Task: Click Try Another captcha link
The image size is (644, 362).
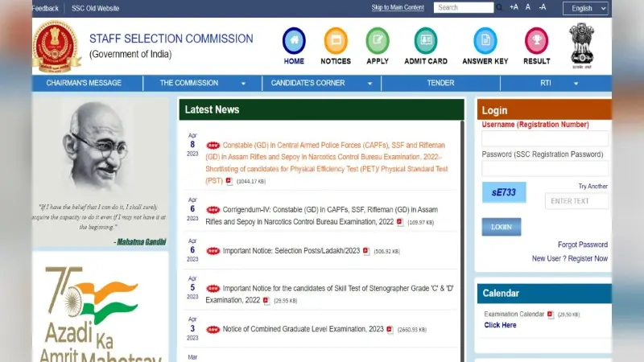Action: point(592,187)
